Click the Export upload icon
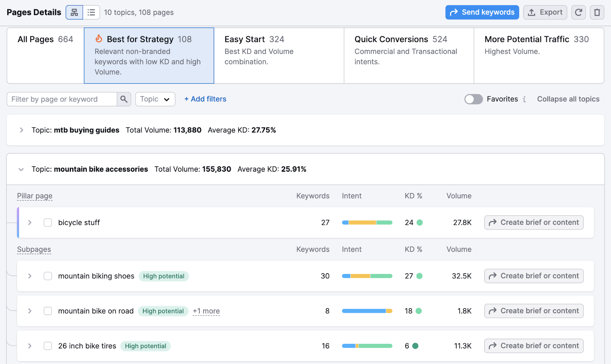The height and width of the screenshot is (364, 611). [531, 12]
